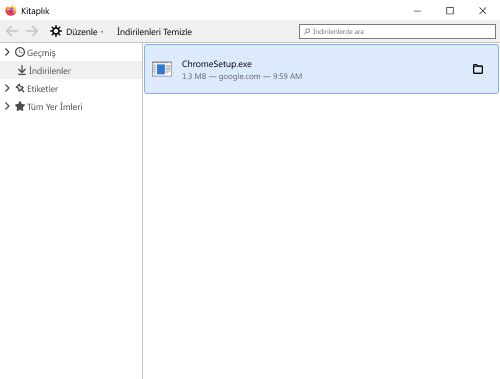Maximize the Kitaplık window
Viewport: 500px width, 379px height.
[450, 11]
